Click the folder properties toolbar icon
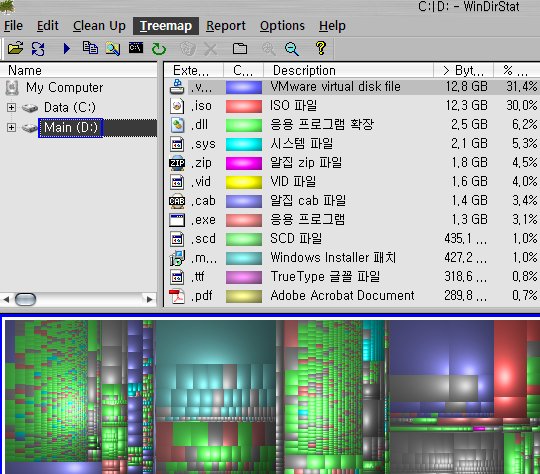 pos(240,49)
